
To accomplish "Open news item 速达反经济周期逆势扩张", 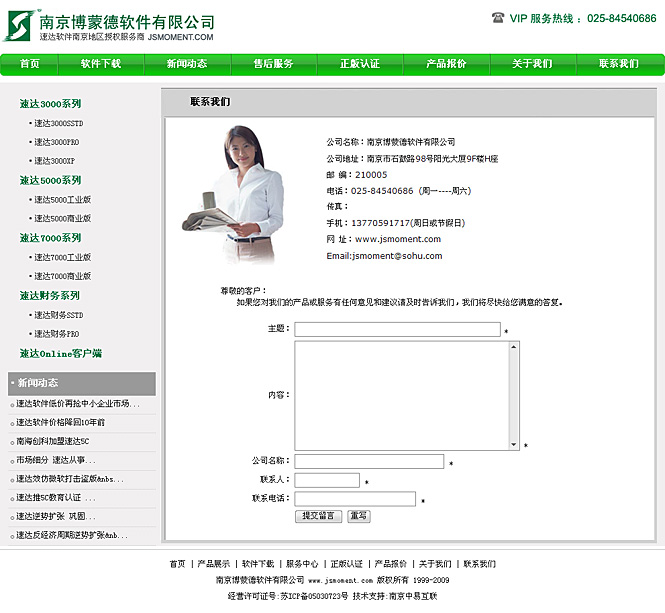I will 71,535.
